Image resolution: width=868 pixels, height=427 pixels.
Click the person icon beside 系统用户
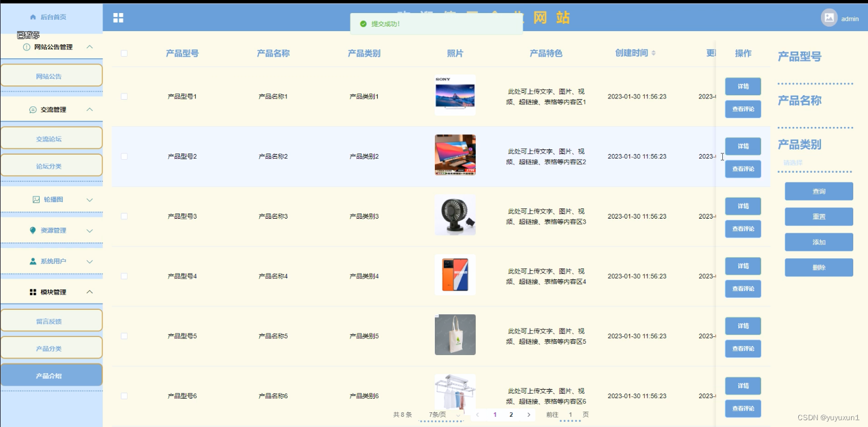33,261
